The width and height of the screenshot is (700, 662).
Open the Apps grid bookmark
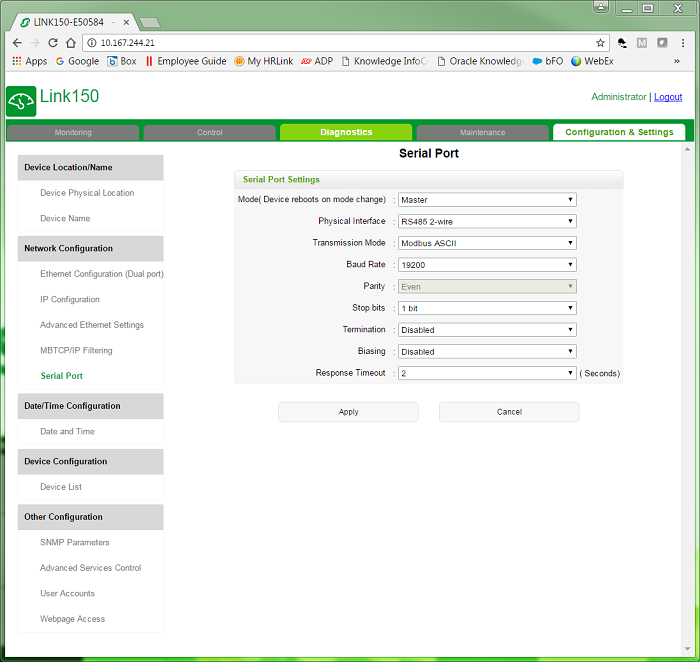29,61
